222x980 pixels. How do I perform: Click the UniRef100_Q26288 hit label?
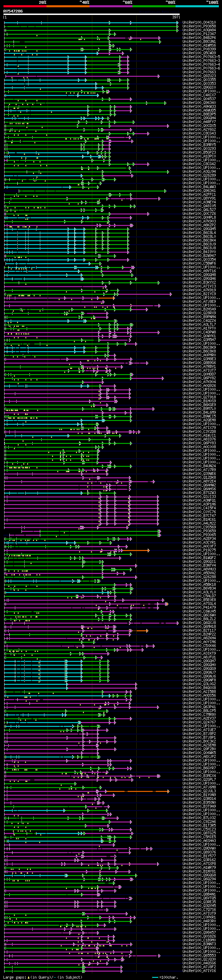[199, 577]
